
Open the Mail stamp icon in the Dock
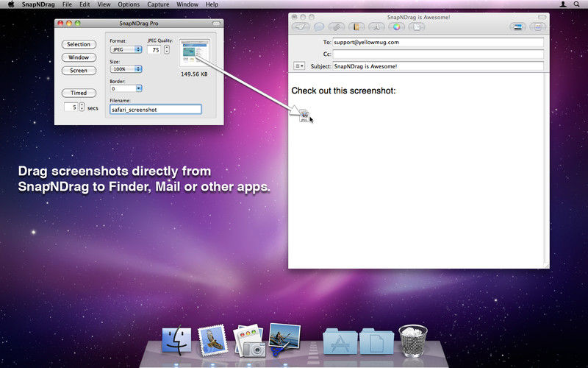coord(212,341)
